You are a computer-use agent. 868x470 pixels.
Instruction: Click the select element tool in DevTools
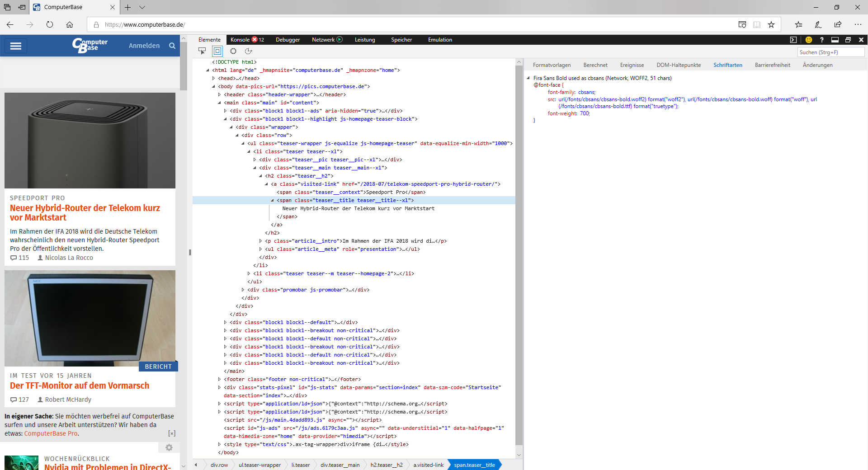(202, 51)
